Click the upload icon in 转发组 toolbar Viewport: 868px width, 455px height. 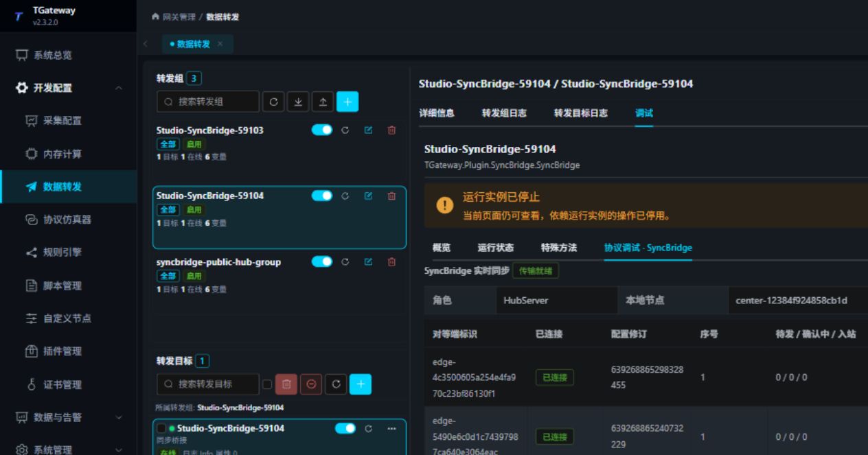point(323,102)
